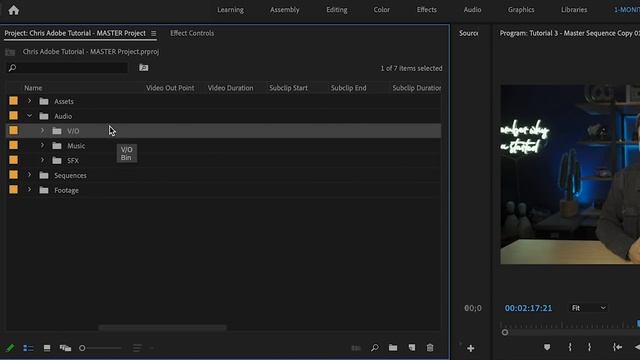
Task: Expand the Assets bin
Action: (29, 101)
